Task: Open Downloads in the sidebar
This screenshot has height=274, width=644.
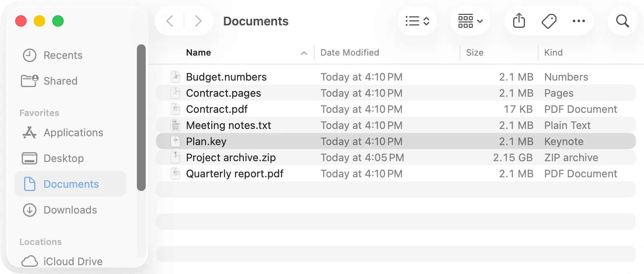Action: click(x=71, y=210)
